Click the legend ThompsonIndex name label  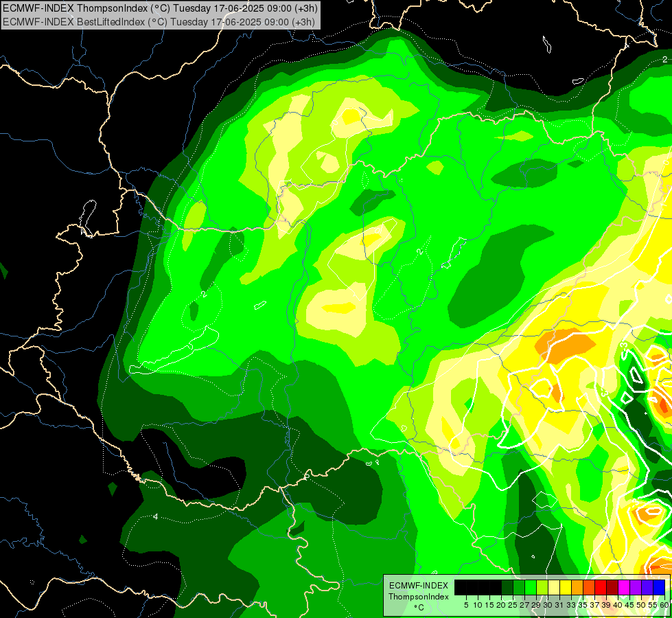click(419, 597)
